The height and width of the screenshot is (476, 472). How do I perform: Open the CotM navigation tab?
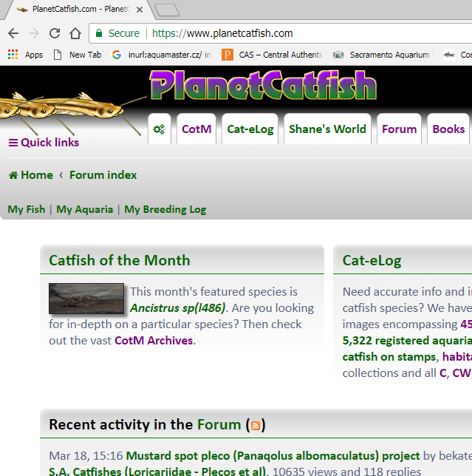(196, 129)
